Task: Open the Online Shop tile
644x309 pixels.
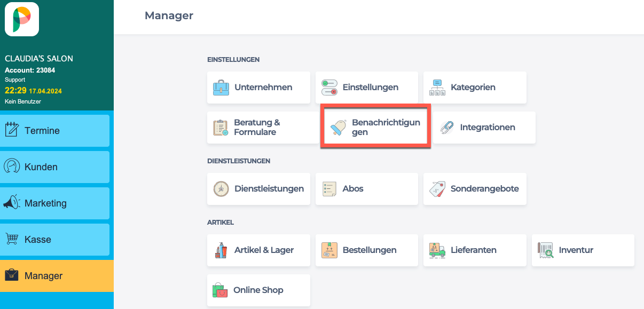Action: tap(258, 290)
